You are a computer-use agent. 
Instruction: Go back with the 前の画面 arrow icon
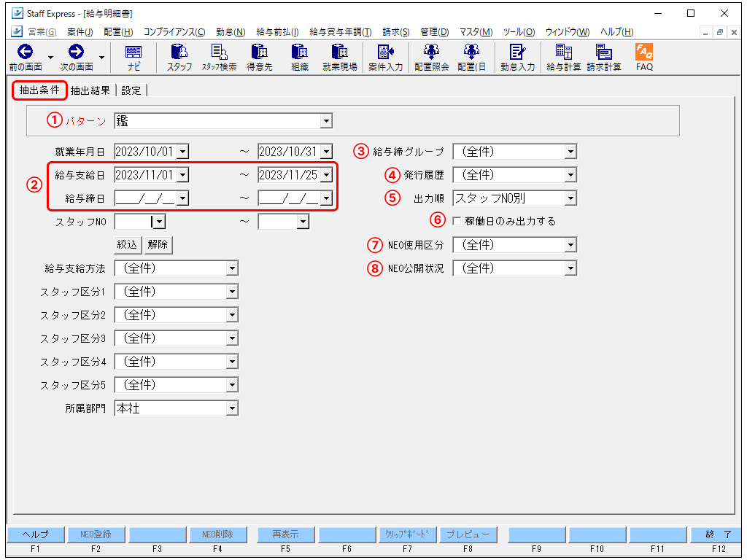(25, 52)
